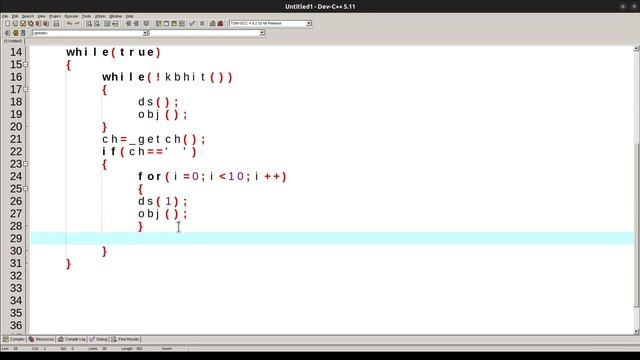Click the Redo toolbar icon

click(77, 23)
